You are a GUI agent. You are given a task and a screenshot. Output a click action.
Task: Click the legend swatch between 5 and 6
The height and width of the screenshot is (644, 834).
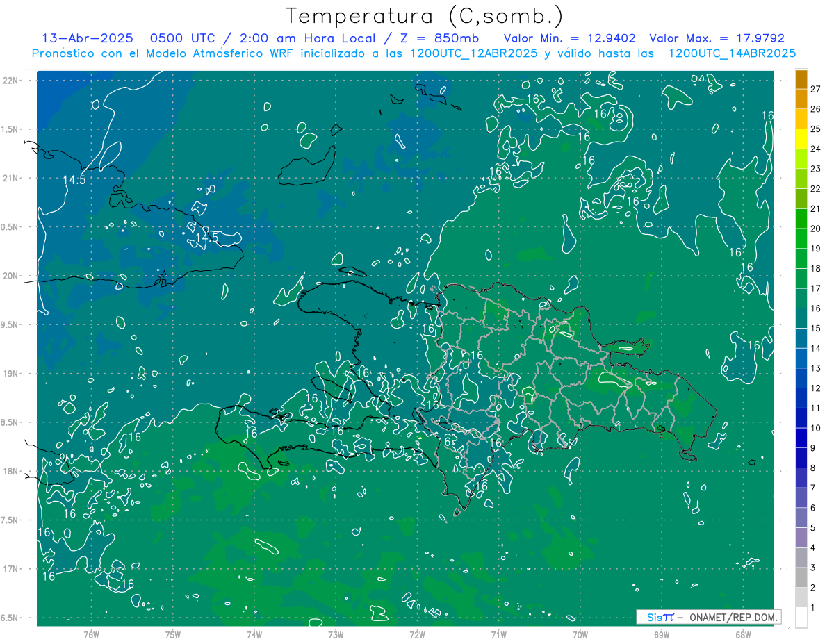[x=801, y=518]
